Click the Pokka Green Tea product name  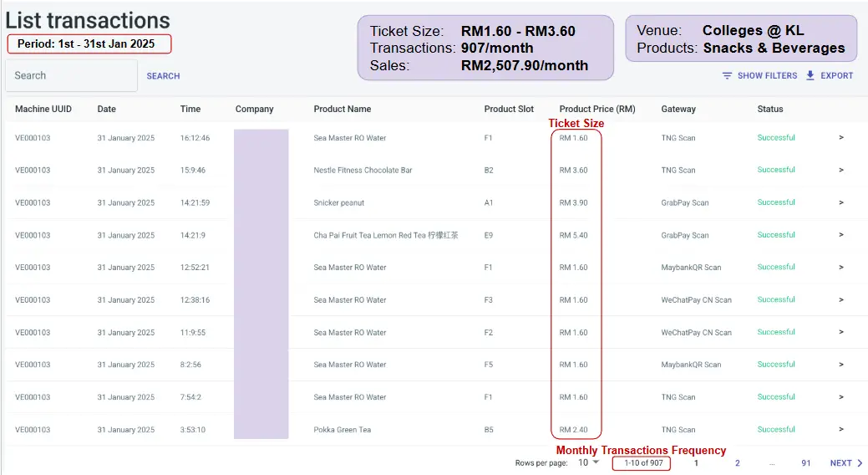click(x=343, y=430)
